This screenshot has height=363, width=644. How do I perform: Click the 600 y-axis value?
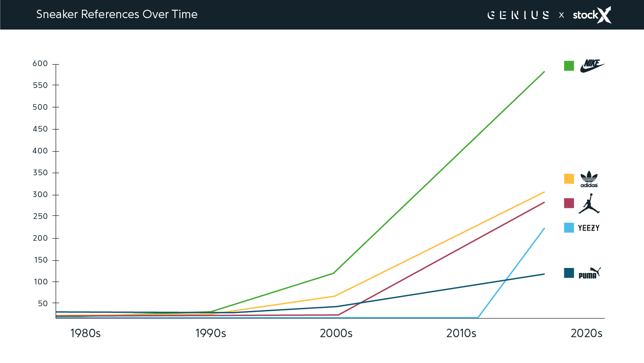pos(40,64)
